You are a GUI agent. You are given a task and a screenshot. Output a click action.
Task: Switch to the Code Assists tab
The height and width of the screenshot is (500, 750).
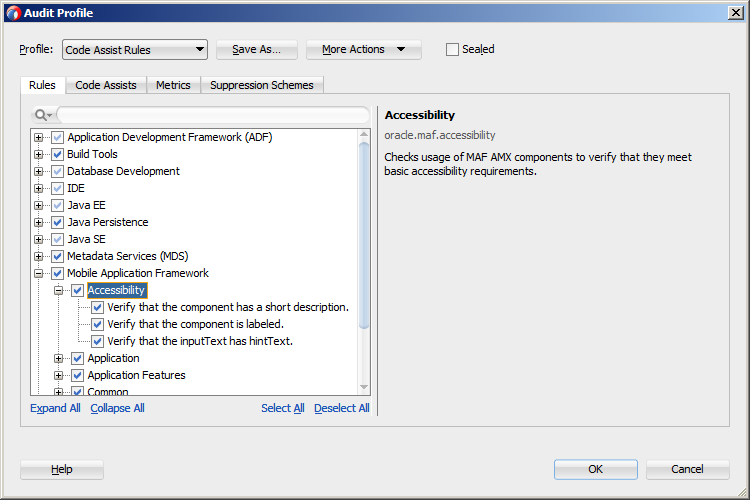coord(106,85)
